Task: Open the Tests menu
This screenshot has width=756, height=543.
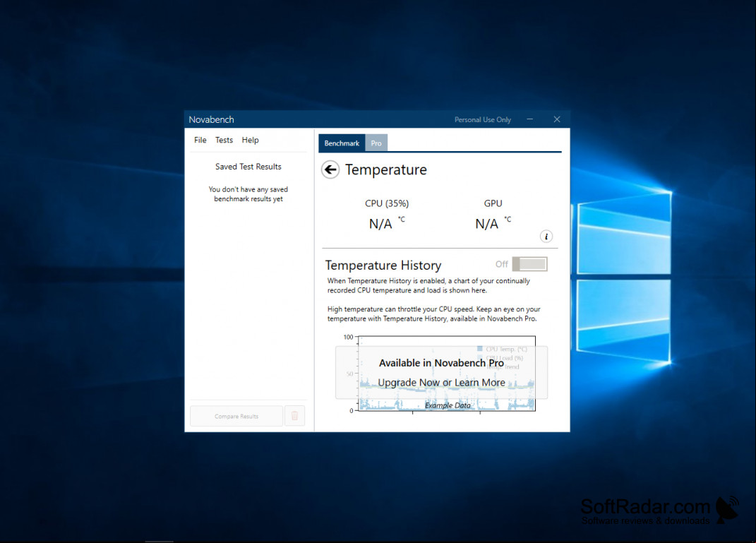Action: 224,140
